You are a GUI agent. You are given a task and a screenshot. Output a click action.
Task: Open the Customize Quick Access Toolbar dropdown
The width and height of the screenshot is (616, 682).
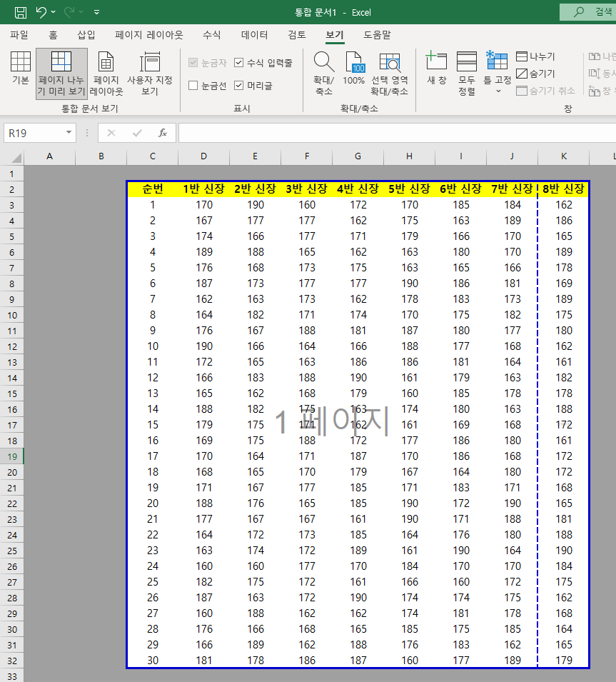point(96,12)
